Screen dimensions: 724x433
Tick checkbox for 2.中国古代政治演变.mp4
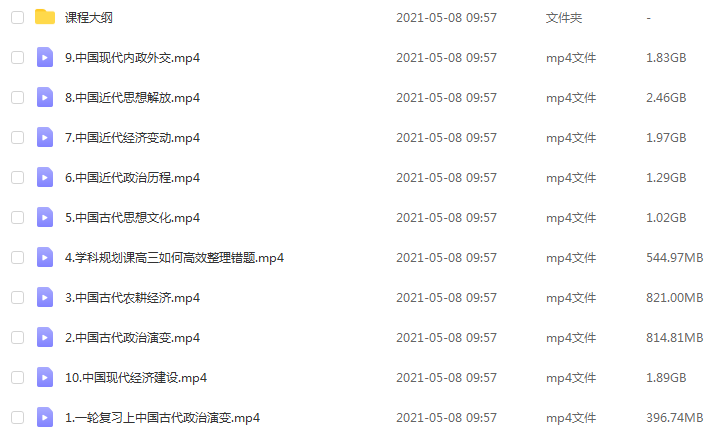tap(18, 337)
